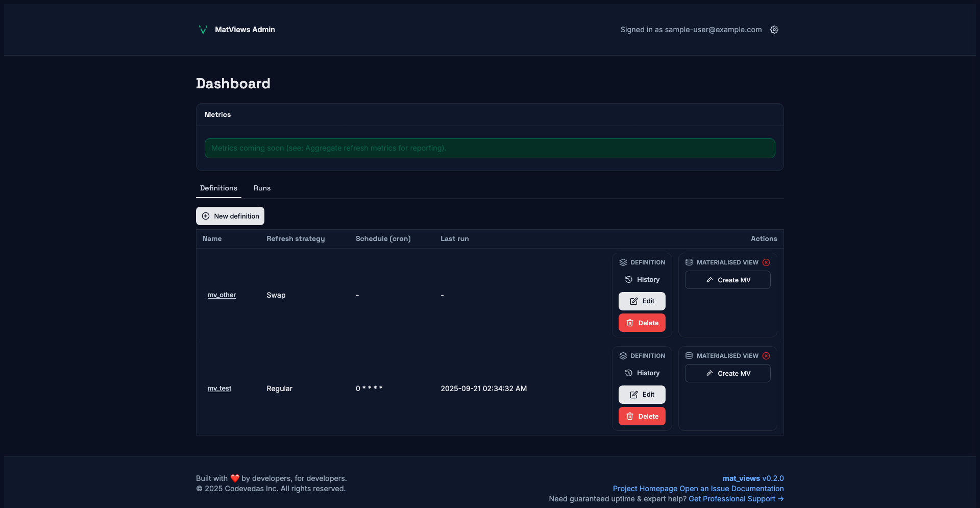This screenshot has width=980, height=508.
Task: Select the Definitions tab
Action: click(218, 188)
